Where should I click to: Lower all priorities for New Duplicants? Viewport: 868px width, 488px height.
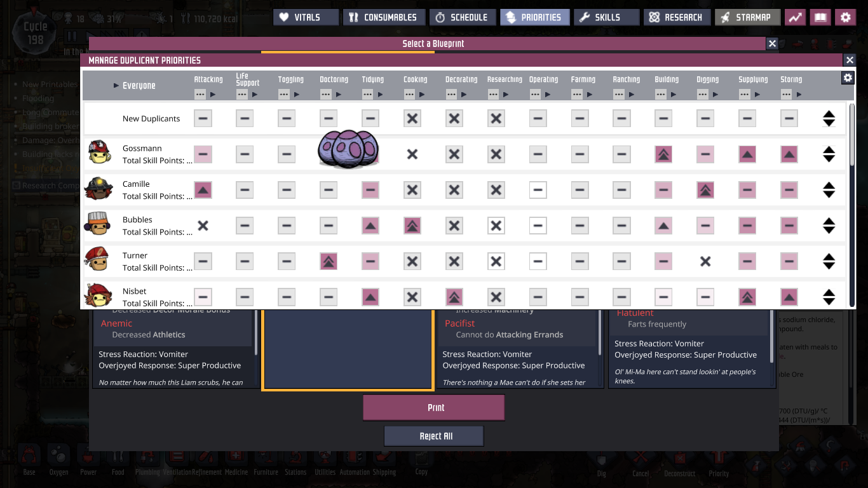829,123
